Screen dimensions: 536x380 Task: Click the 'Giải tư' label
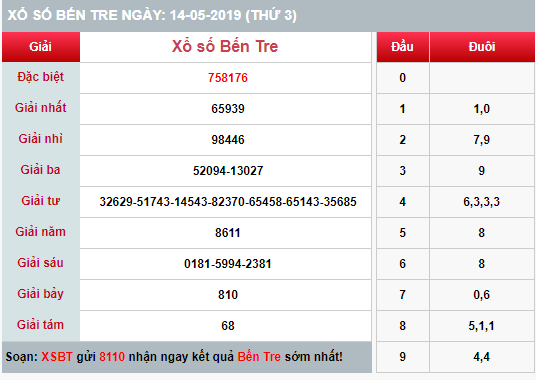tap(41, 201)
